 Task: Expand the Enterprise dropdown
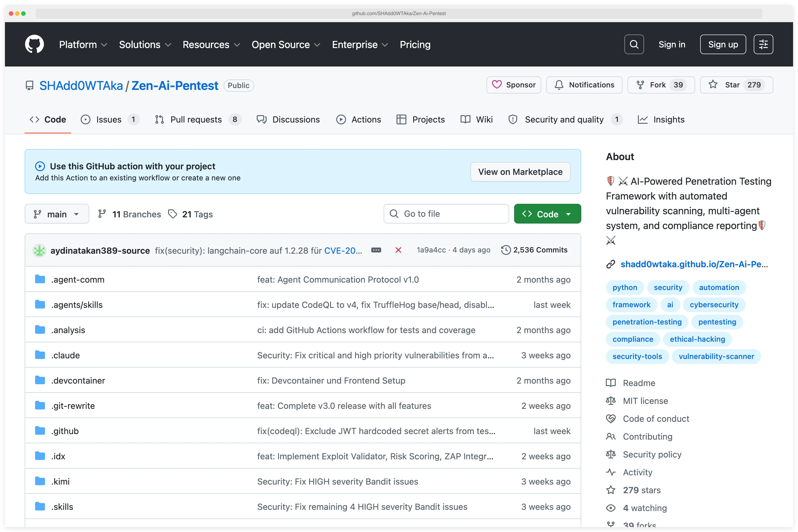[x=360, y=44]
